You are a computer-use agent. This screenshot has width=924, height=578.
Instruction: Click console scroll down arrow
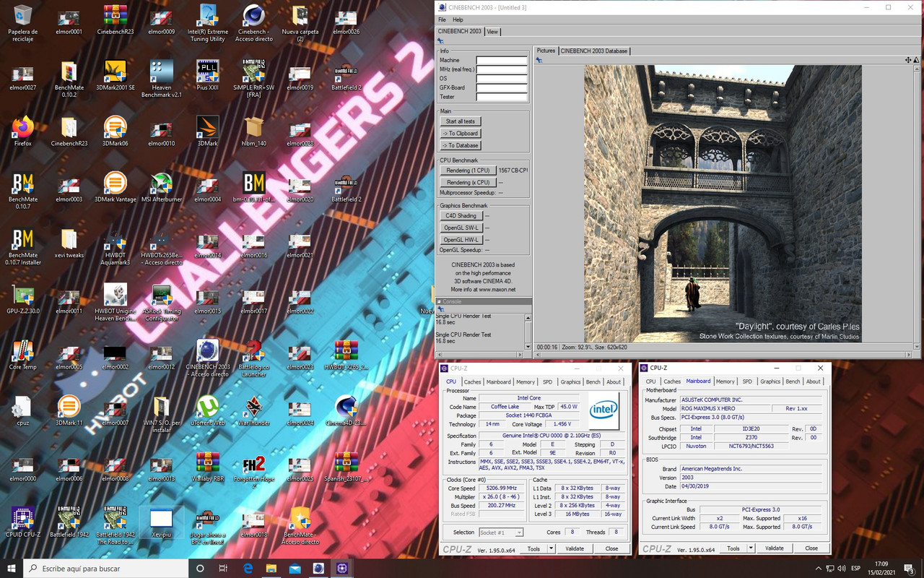(528, 348)
